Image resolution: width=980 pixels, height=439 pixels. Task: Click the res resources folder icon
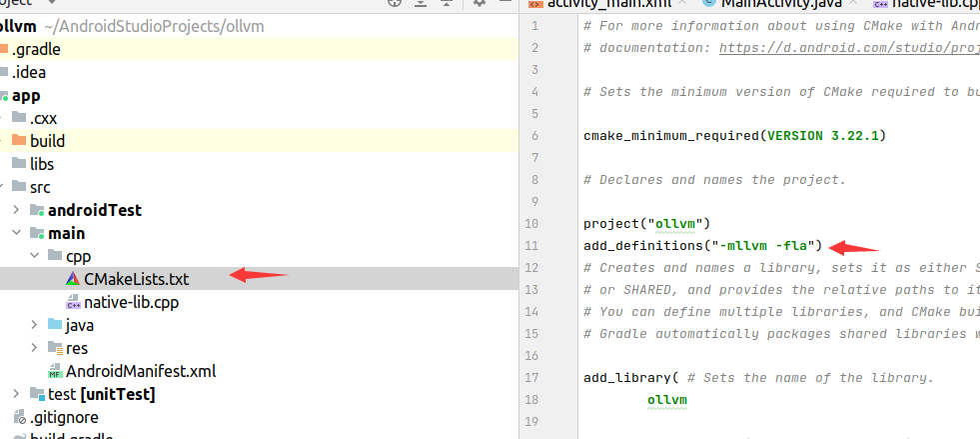[55, 348]
